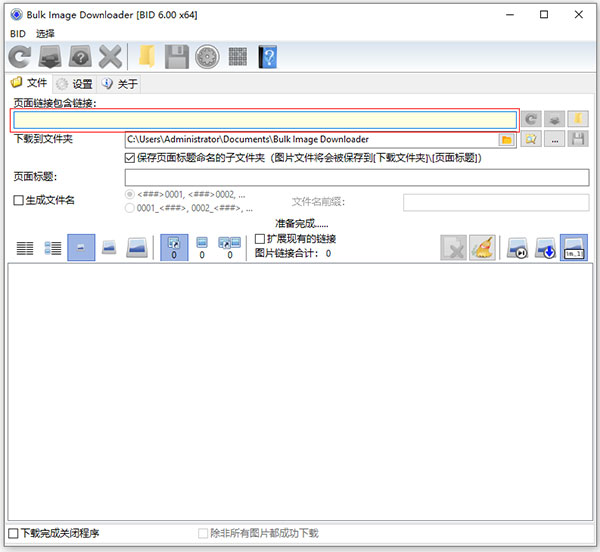The height and width of the screenshot is (552, 600).
Task: Open the yellow folder icon in main toolbar
Action: (x=147, y=57)
